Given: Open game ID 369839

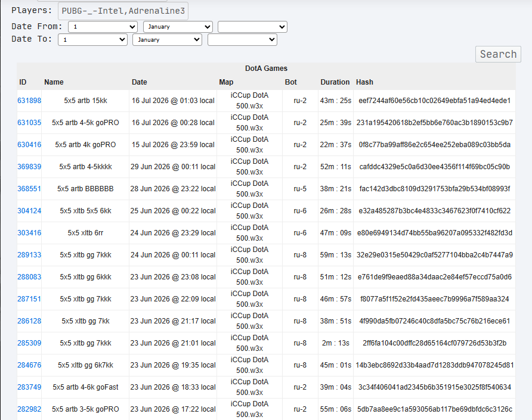Looking at the screenshot, I should click(x=29, y=167).
